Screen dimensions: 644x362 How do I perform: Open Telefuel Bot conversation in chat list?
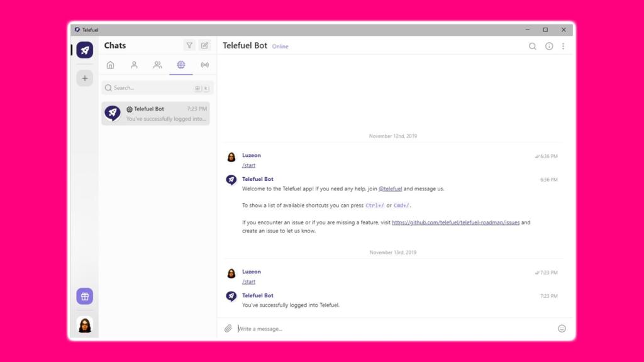click(x=155, y=113)
